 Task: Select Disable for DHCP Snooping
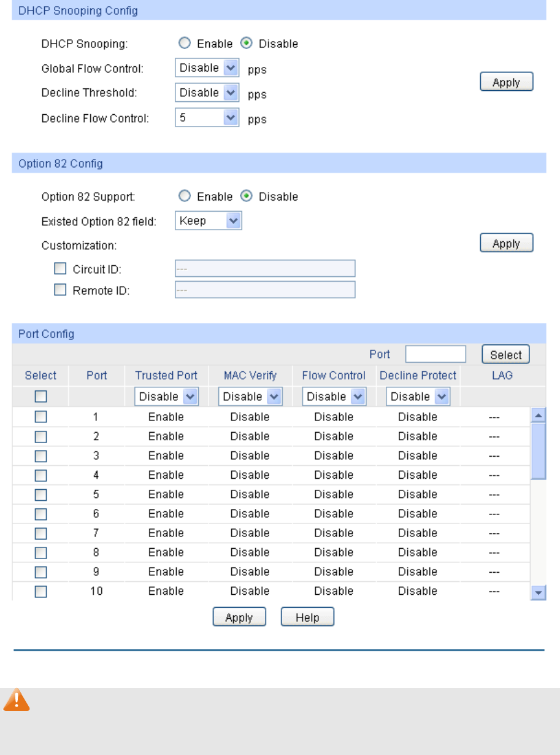[x=246, y=44]
